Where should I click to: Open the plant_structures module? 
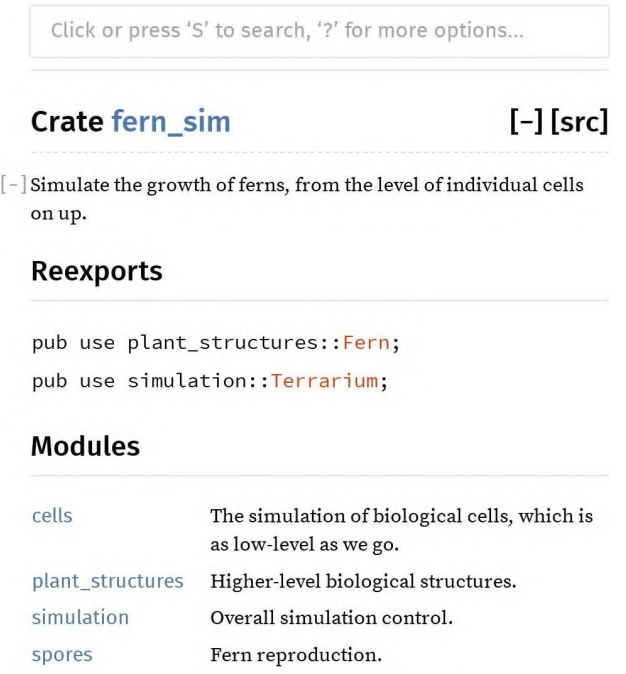pyautogui.click(x=107, y=581)
